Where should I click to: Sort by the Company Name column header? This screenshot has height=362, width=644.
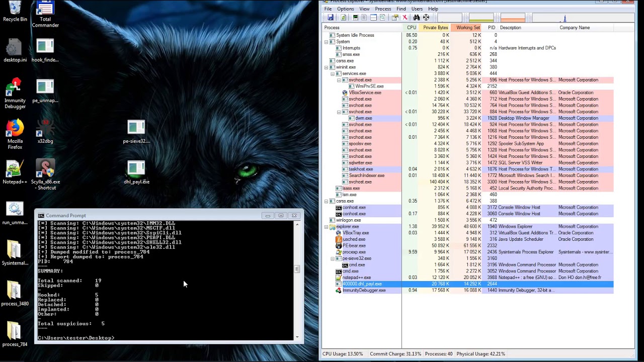[586, 28]
